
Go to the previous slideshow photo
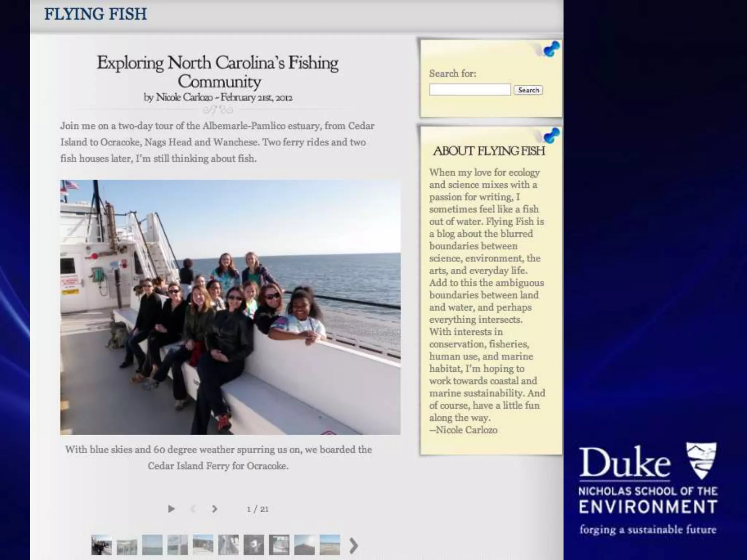tap(193, 509)
